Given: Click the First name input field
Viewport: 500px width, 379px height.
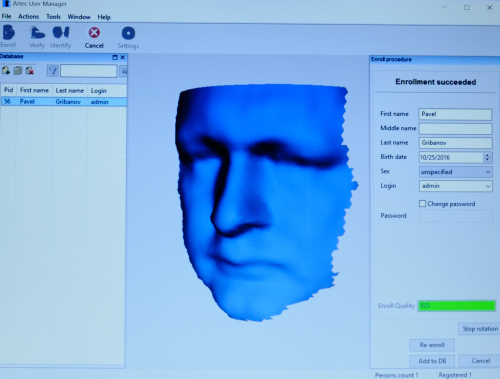Looking at the screenshot, I should 455,114.
